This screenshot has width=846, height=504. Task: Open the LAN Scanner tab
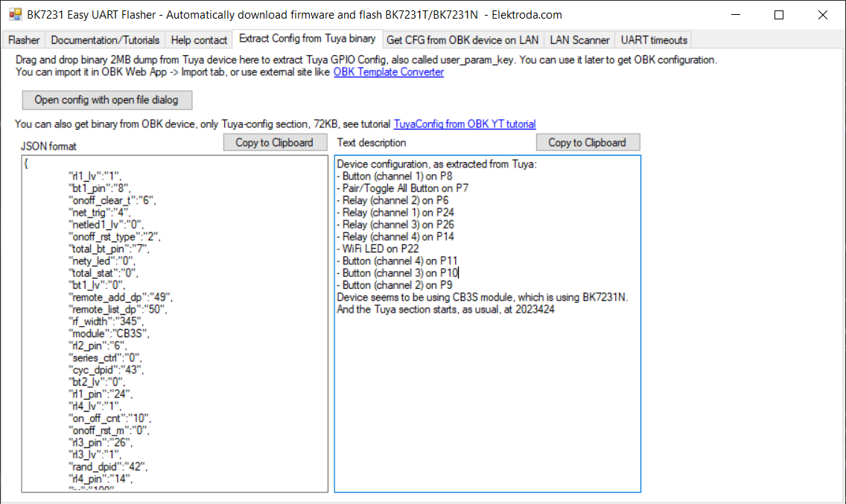click(579, 40)
